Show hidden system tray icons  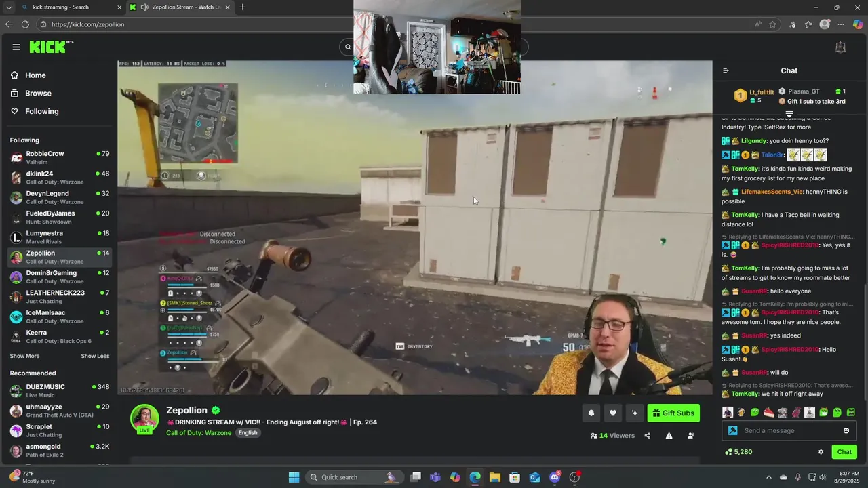(768, 477)
